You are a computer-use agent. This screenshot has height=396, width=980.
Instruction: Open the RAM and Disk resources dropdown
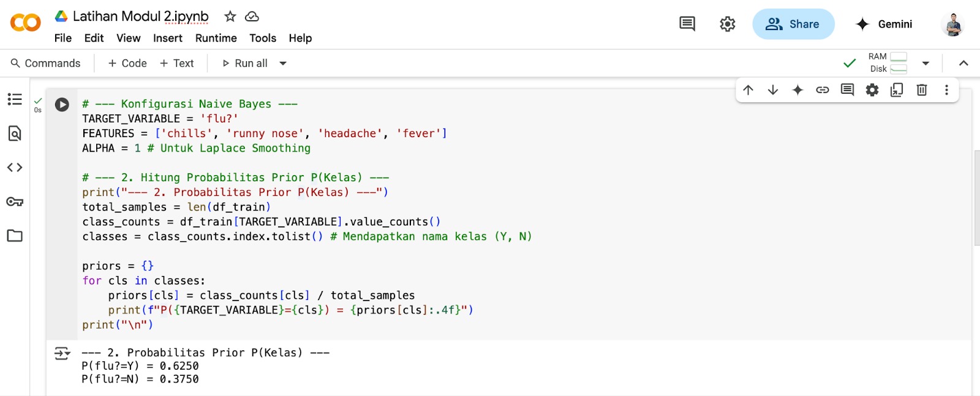pos(925,63)
